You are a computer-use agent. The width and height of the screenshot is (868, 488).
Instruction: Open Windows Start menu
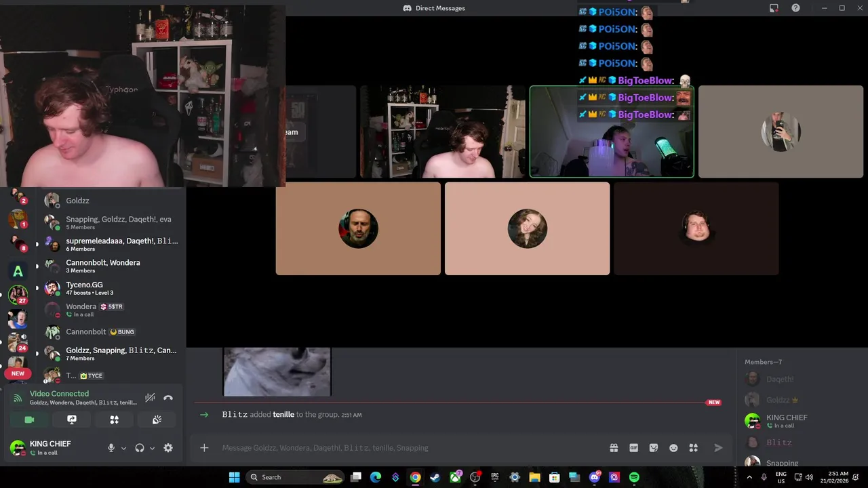(234, 477)
